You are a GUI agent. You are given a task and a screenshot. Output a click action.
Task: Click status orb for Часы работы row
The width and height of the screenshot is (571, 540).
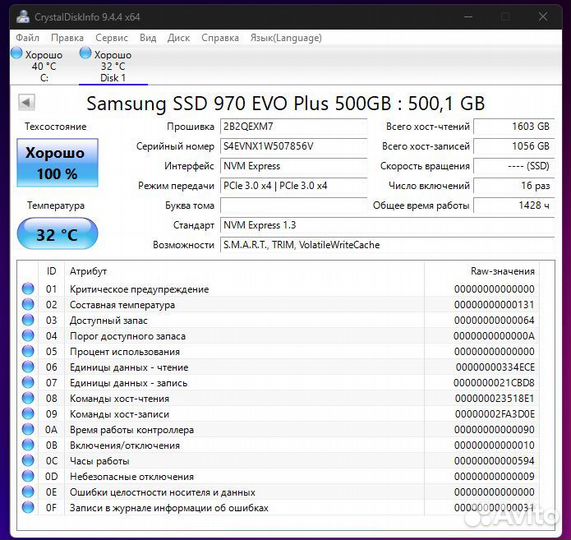point(28,461)
